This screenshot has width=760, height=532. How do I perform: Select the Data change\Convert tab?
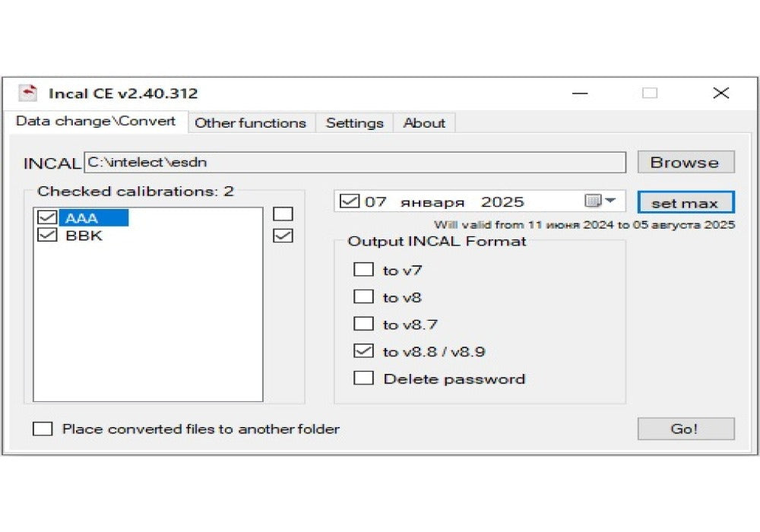[96, 122]
